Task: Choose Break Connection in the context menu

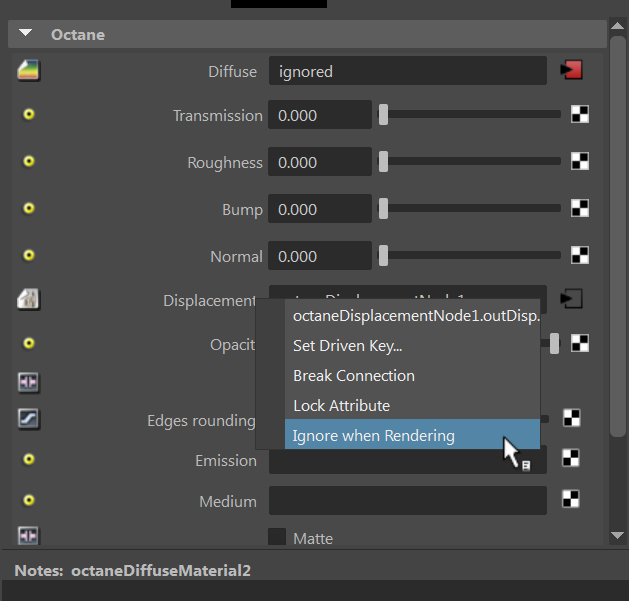Action: coord(353,376)
